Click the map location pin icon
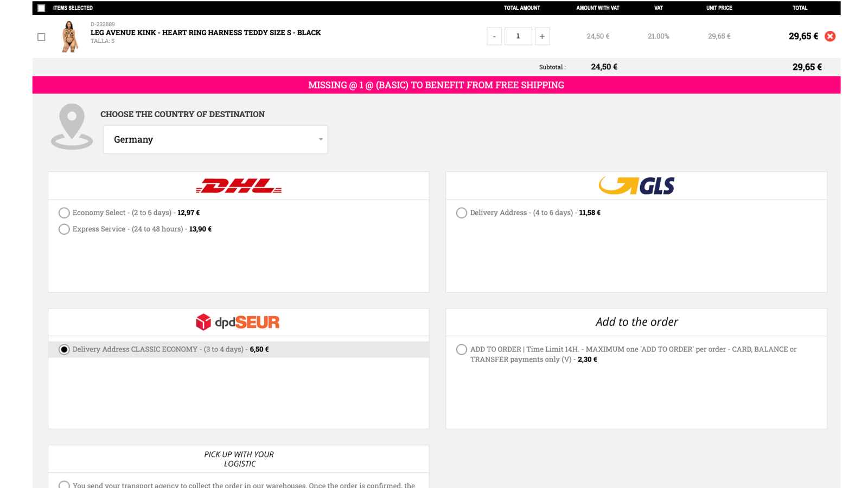Image resolution: width=868 pixels, height=488 pixels. 72,126
